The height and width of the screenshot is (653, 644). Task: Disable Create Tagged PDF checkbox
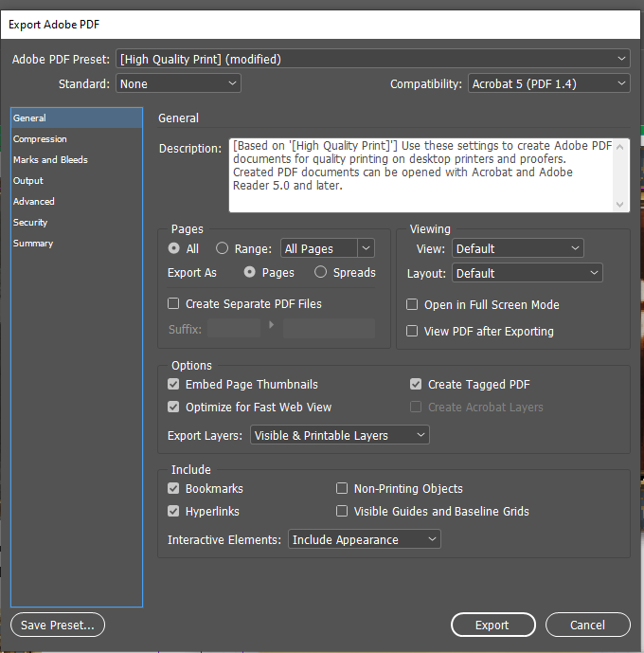click(x=416, y=385)
